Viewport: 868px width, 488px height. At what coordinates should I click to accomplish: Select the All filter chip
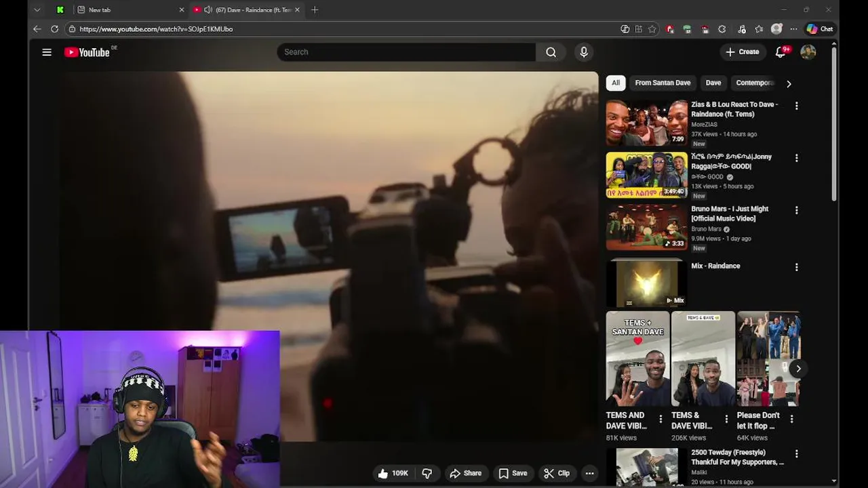[x=616, y=83]
